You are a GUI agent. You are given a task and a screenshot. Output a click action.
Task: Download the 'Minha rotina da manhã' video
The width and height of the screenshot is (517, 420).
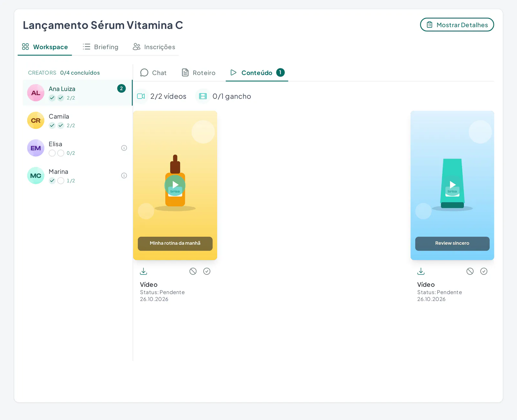143,271
